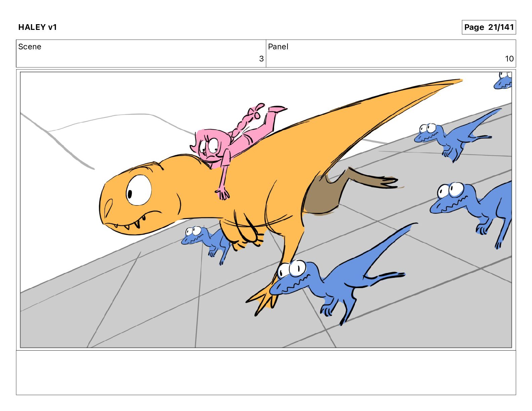Click the empty notes box below the panel
The height and width of the screenshot is (411, 532).
tap(266, 373)
